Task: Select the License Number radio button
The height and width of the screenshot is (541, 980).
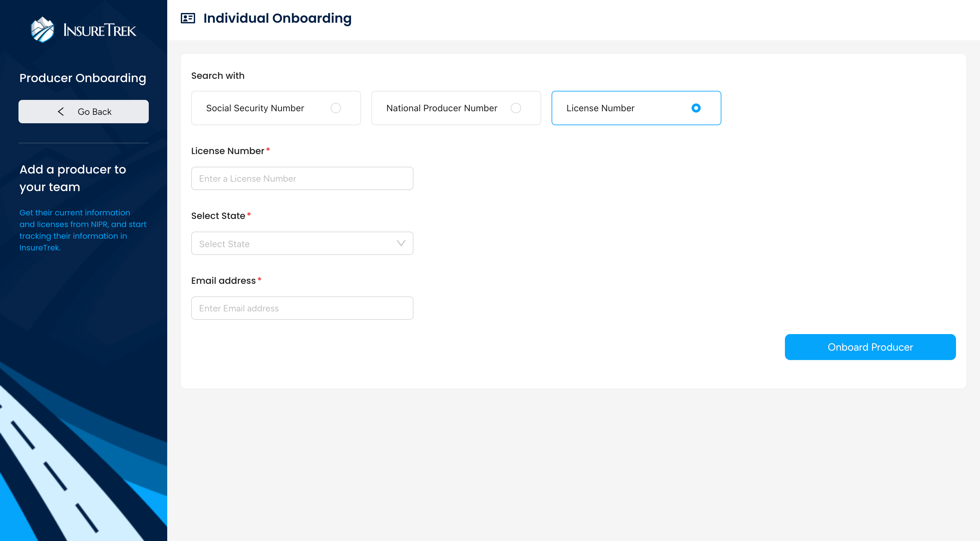Action: [695, 108]
